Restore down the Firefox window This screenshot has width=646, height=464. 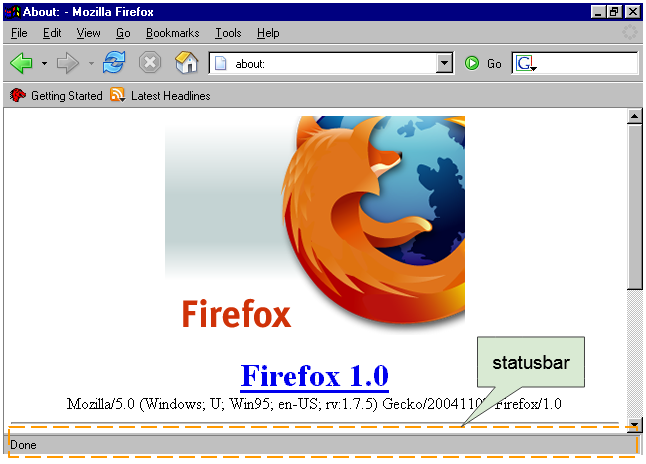(614, 12)
